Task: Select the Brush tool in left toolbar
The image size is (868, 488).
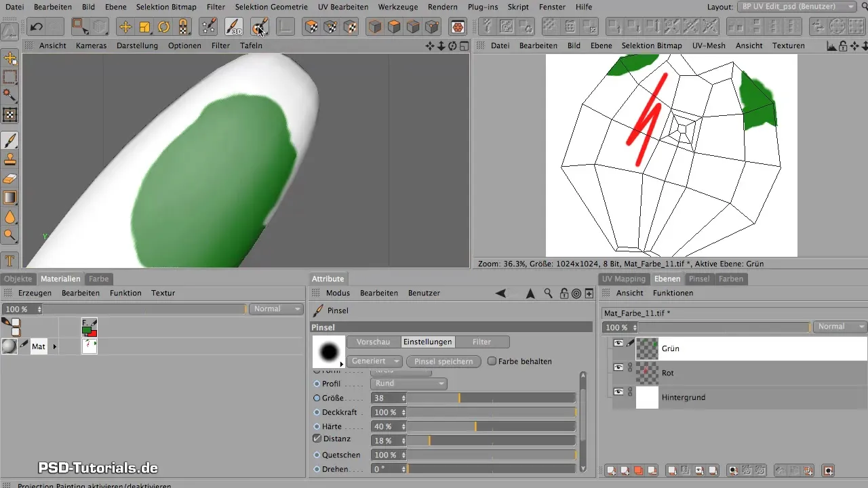Action: [x=10, y=140]
